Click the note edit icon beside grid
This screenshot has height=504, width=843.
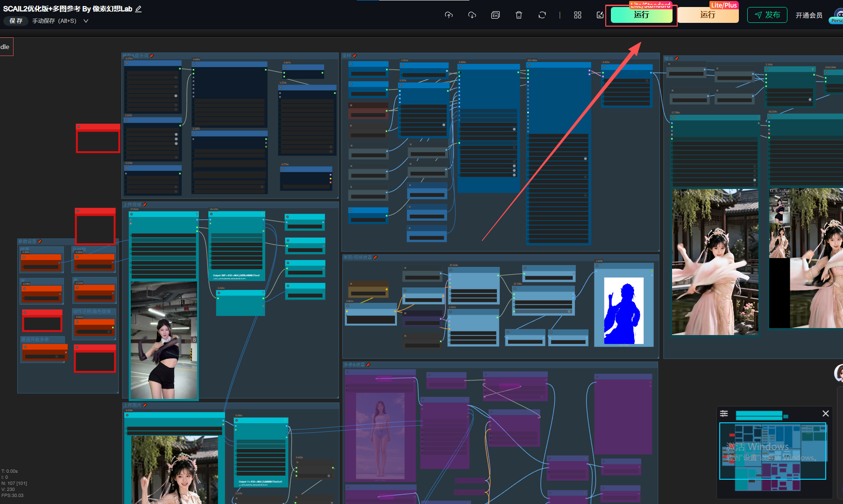point(600,15)
